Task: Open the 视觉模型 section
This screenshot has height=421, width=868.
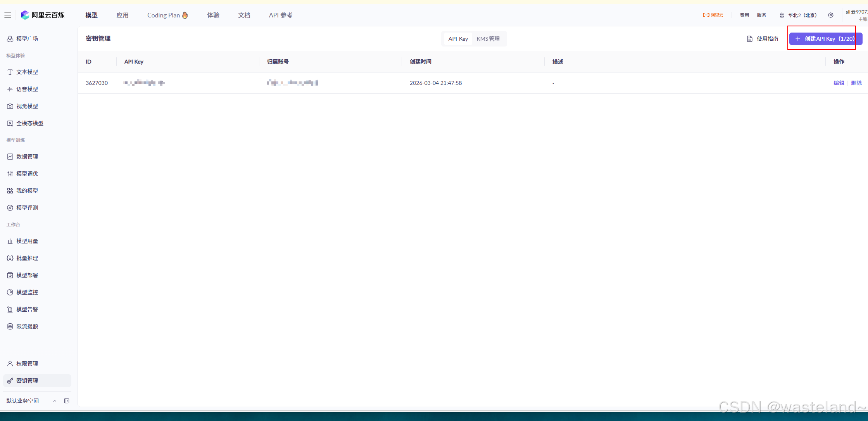Action: point(27,106)
